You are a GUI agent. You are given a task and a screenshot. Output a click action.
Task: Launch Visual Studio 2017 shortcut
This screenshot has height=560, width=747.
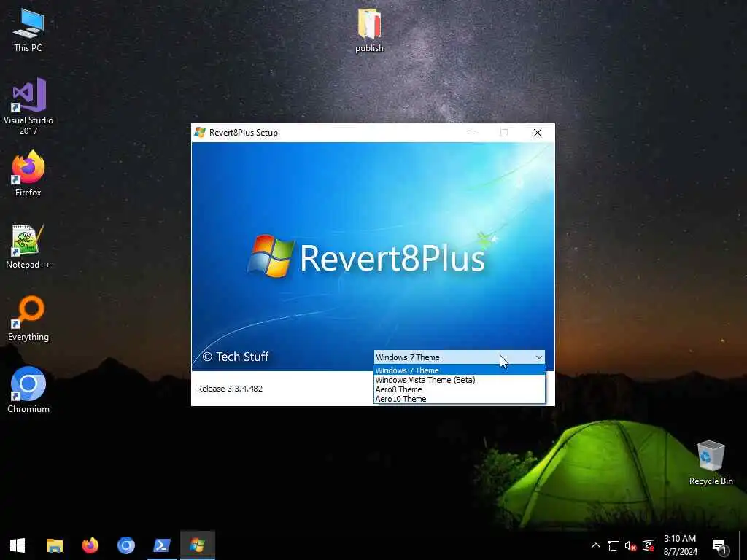click(28, 106)
